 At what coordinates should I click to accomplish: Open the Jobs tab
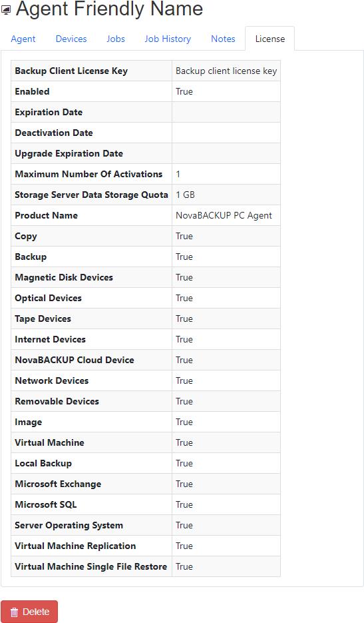[x=116, y=39]
